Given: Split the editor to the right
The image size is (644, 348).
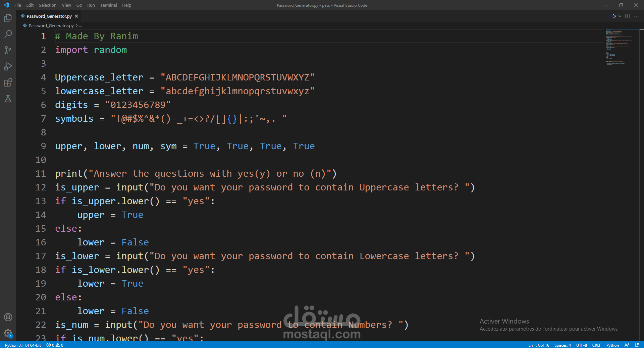Looking at the screenshot, I should (628, 16).
